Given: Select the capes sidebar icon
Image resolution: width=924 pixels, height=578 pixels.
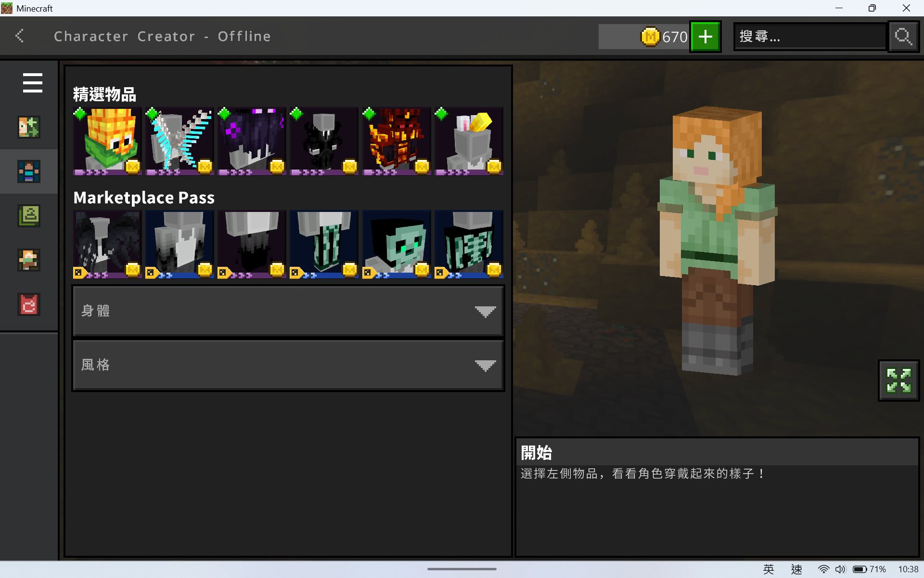Looking at the screenshot, I should 29,304.
